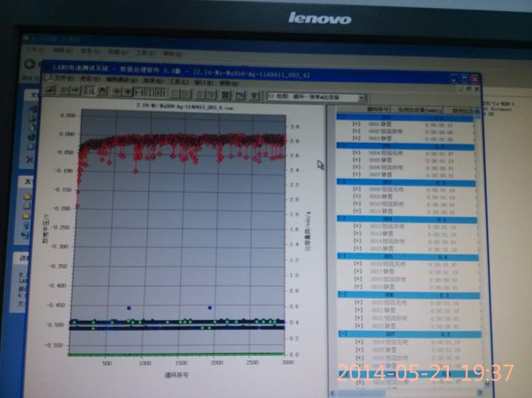Open the 选项 menu
The width and height of the screenshot is (532, 398).
coord(153,80)
